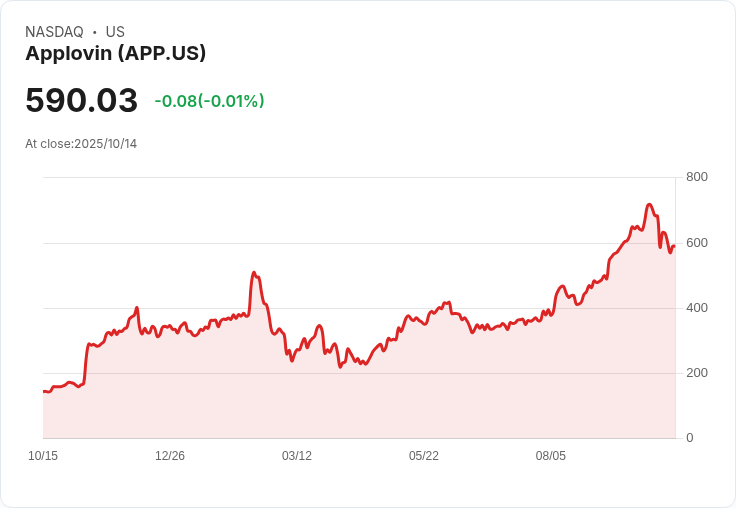This screenshot has height=508, width=736.
Task: Select the 12/26 date on x-axis
Action: click(170, 456)
